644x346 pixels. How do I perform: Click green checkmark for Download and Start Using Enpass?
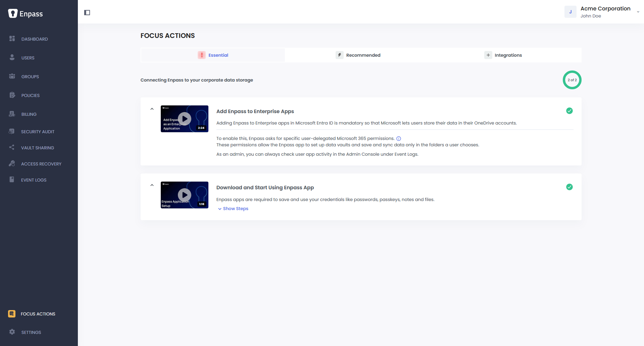[x=569, y=187]
